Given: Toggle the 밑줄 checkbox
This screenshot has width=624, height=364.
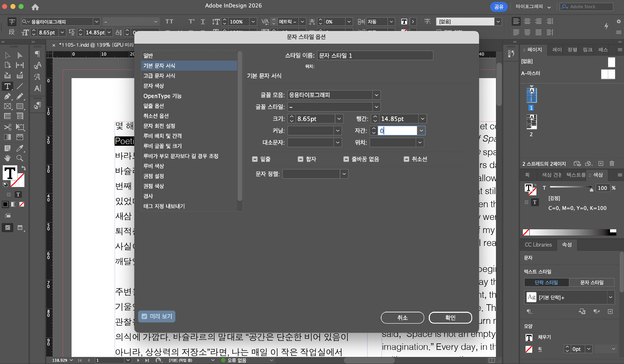Looking at the screenshot, I should (x=255, y=159).
